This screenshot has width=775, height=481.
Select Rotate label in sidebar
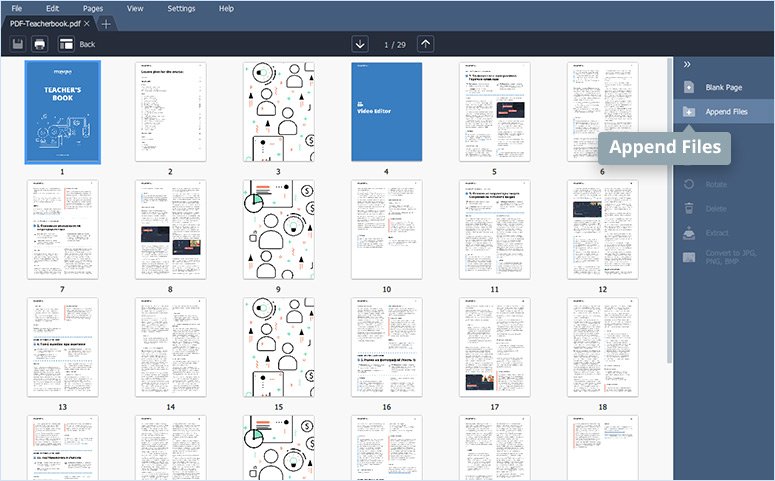tap(716, 184)
